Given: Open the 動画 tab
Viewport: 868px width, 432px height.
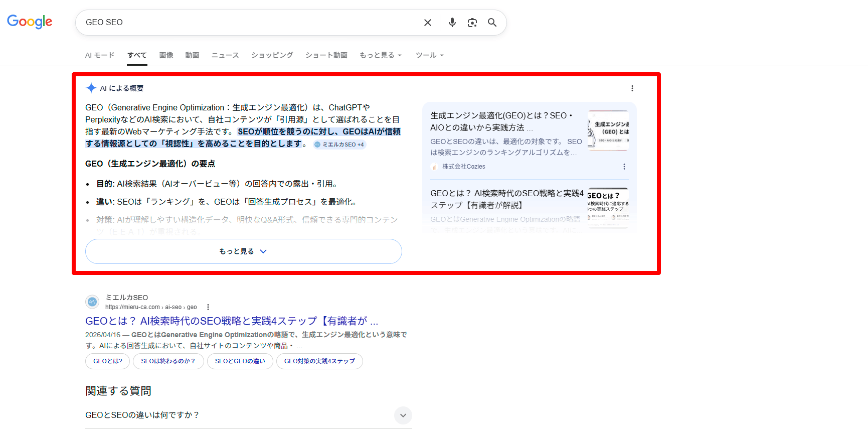Looking at the screenshot, I should (x=192, y=55).
